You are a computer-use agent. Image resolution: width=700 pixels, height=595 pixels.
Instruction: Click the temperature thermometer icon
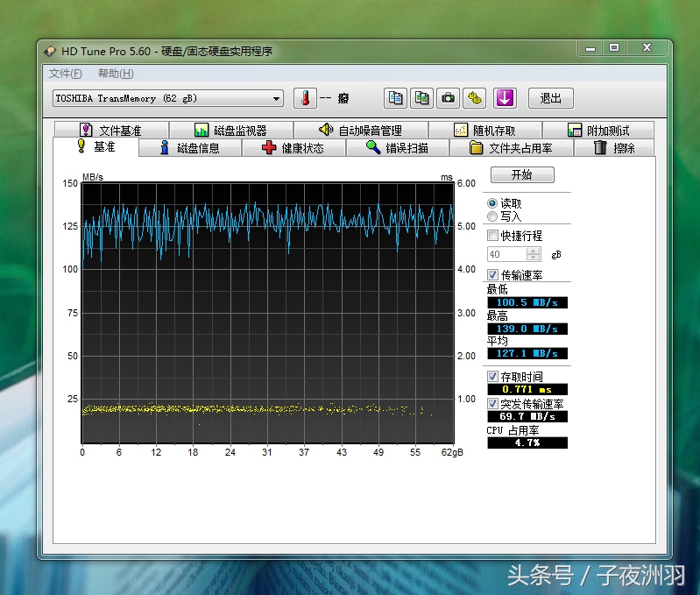[x=305, y=98]
